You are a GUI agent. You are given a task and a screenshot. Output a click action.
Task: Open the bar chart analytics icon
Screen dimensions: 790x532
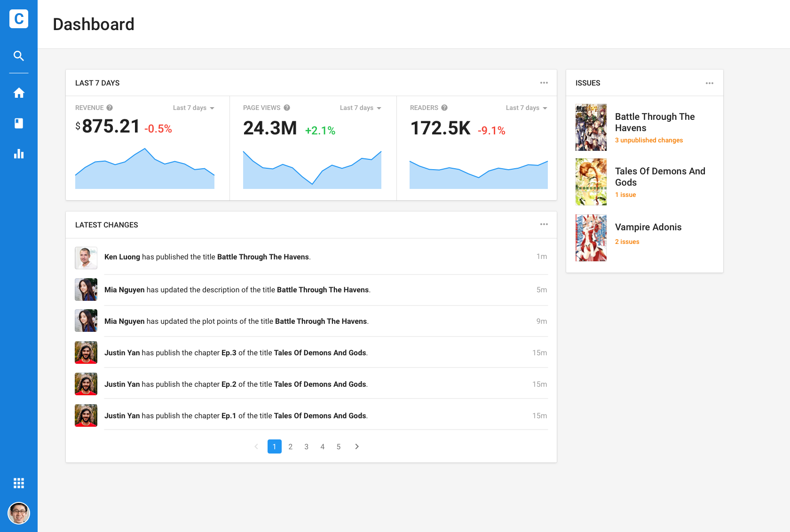pos(19,154)
